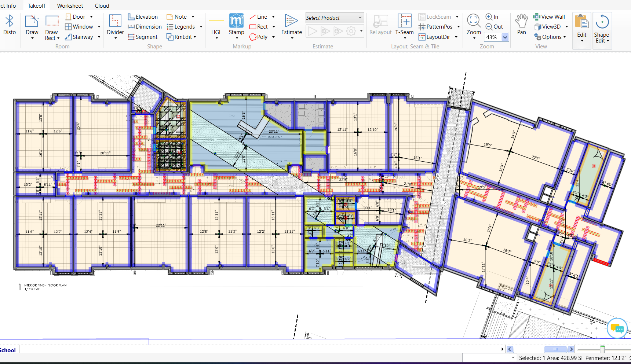The image size is (631, 364).
Task: Expand the Door dropdown arrow
Action: [91, 17]
